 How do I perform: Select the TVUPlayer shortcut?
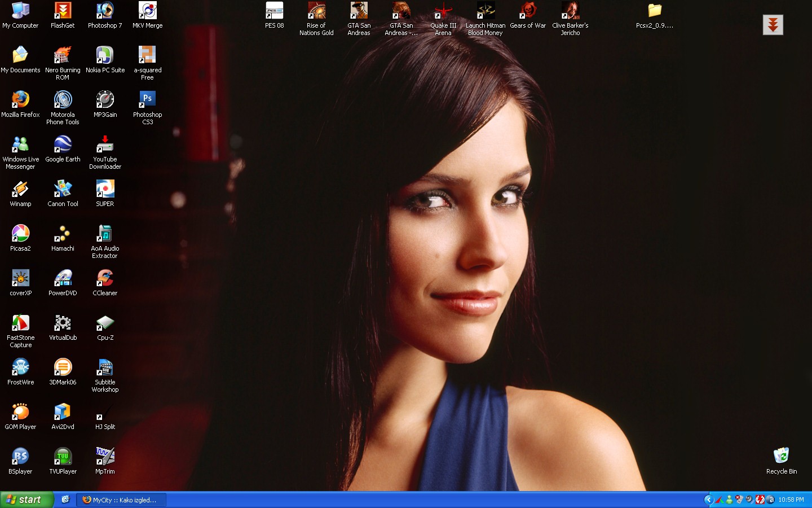(63, 462)
